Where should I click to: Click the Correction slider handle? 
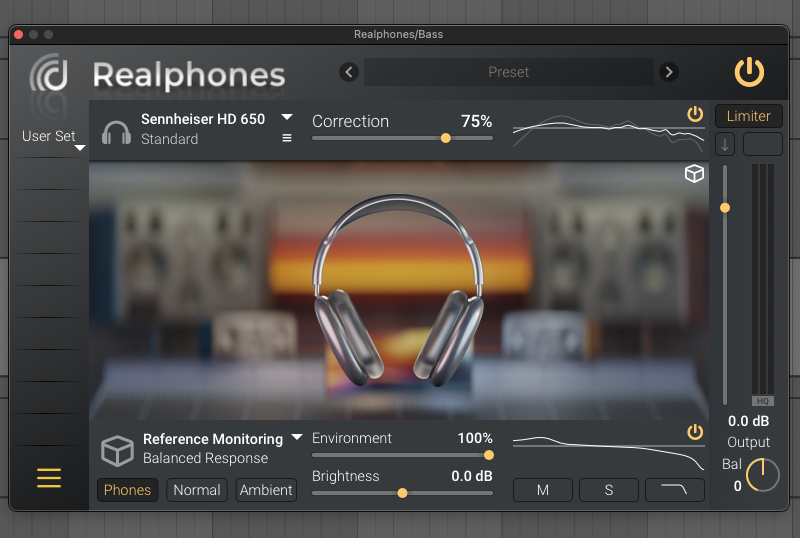coord(445,138)
